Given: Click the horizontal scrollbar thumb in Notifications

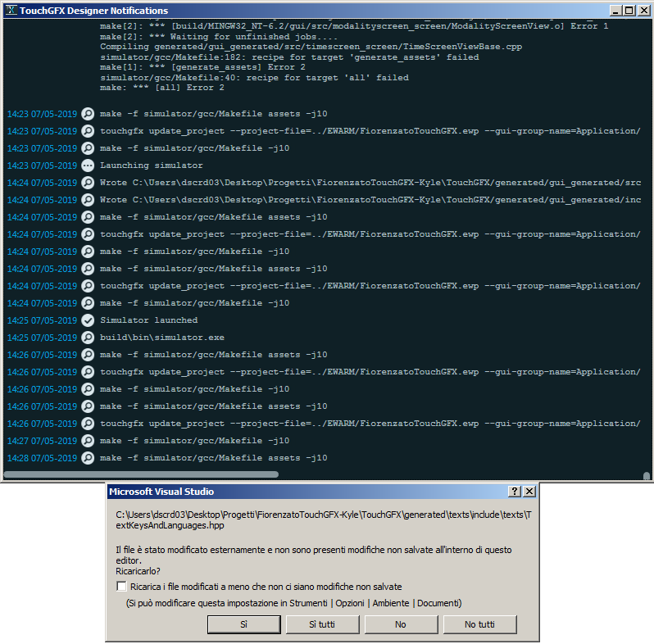Looking at the screenshot, I should point(141,474).
